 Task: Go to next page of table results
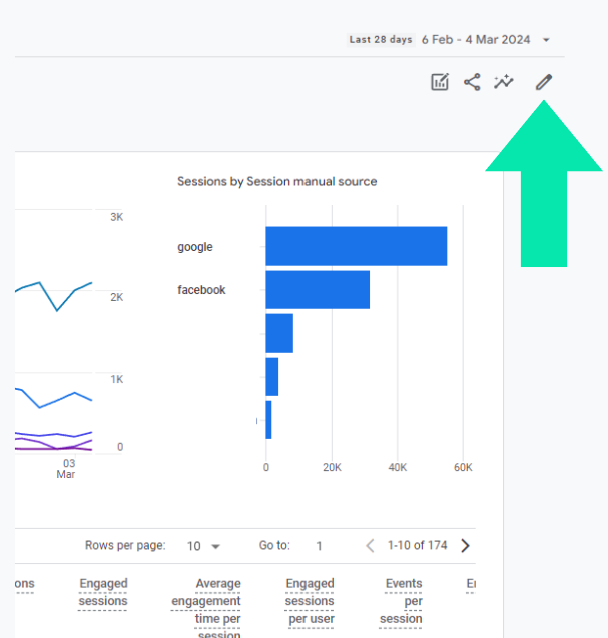(x=465, y=546)
